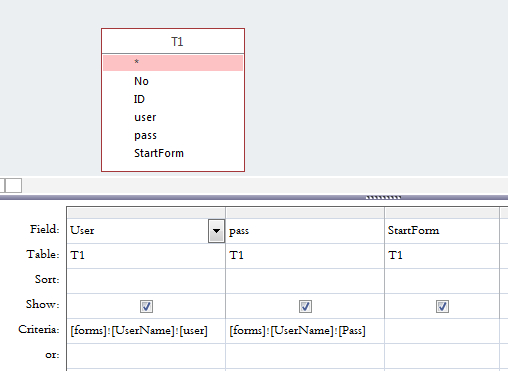Screen dimensions: 508x371
Task: Uncheck Show checkbox in User column
Action: pos(146,306)
